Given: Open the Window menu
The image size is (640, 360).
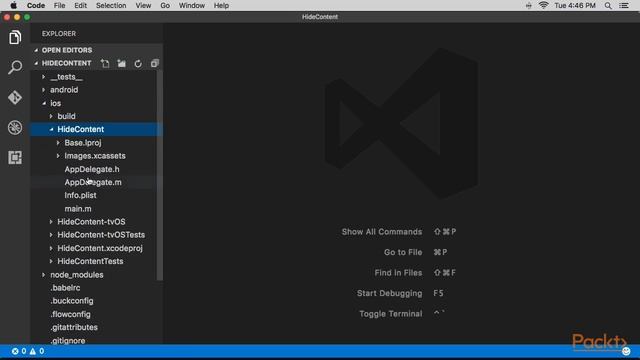Looking at the screenshot, I should 191,5.
